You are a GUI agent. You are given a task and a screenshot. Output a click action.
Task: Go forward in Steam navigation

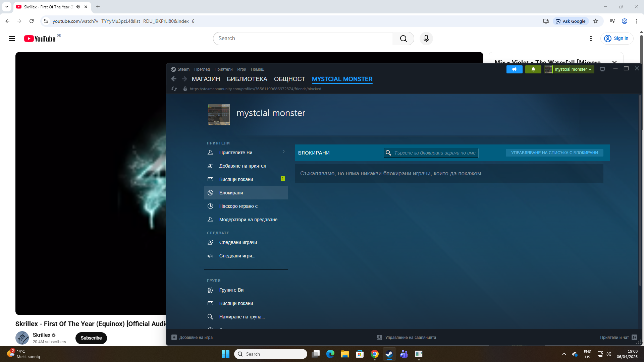184,79
